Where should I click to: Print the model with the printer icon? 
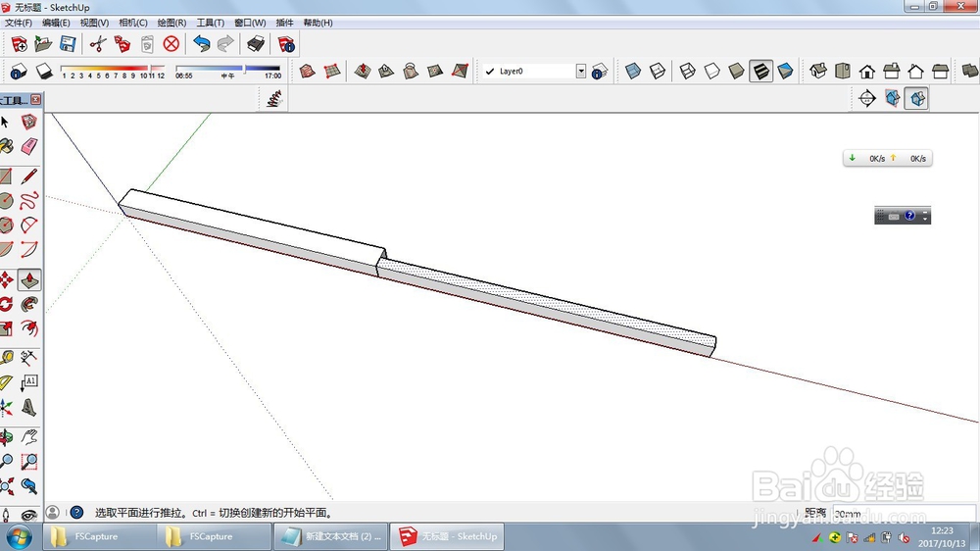[256, 44]
